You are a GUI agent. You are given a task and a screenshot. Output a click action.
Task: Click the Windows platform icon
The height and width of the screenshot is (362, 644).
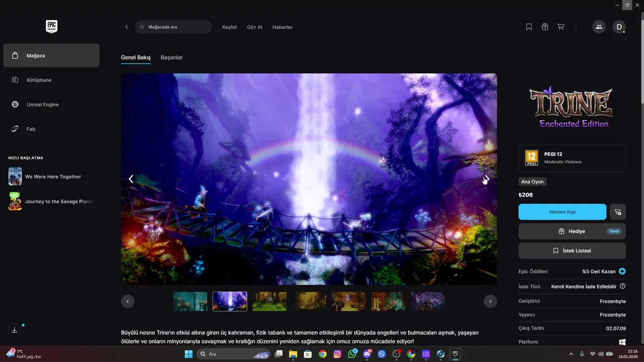pyautogui.click(x=622, y=342)
